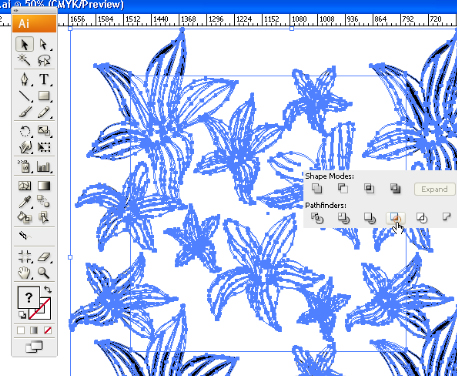457x376 pixels.
Task: Pick the Pencil tool
Action: [x=44, y=112]
